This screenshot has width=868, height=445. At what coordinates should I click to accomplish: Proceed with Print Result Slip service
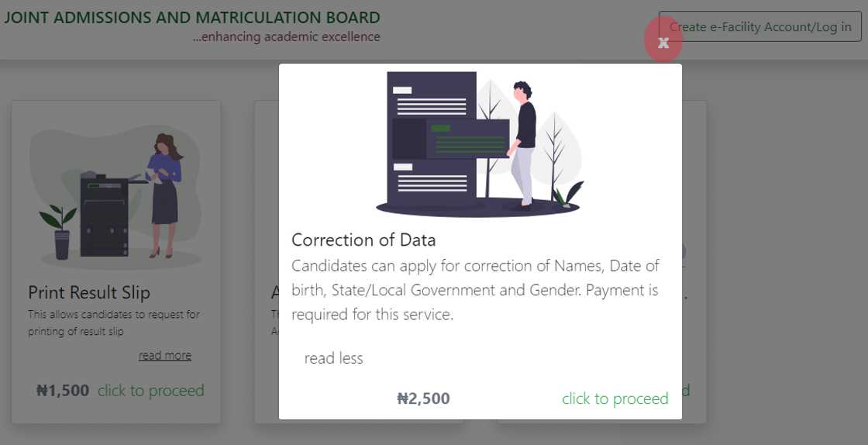coord(150,391)
